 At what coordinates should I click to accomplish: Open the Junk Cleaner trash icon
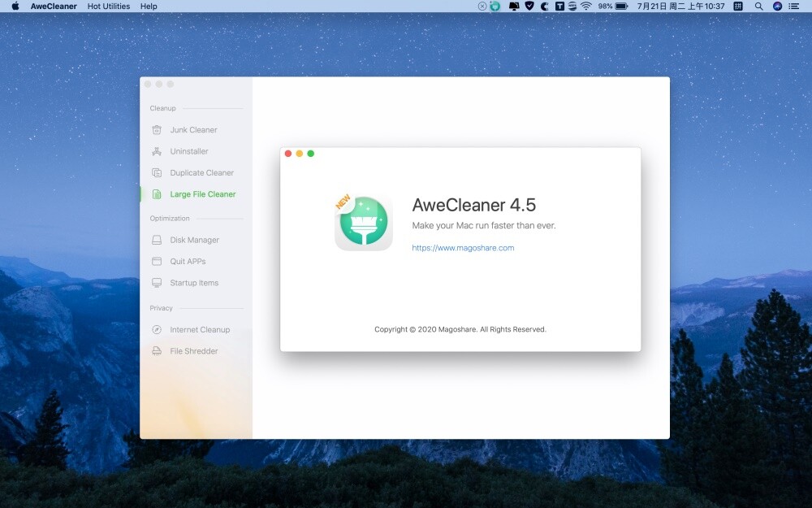(157, 129)
